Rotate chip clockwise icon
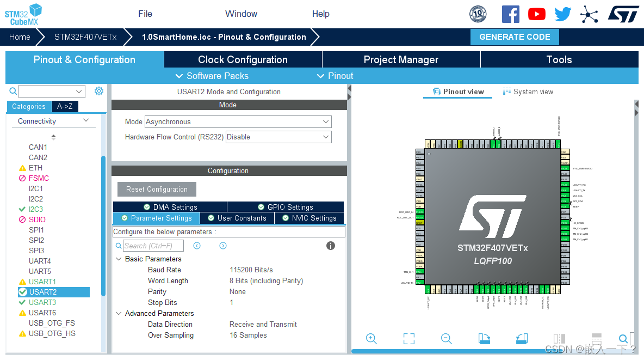Screen dimensions: 644x360 click(484, 339)
